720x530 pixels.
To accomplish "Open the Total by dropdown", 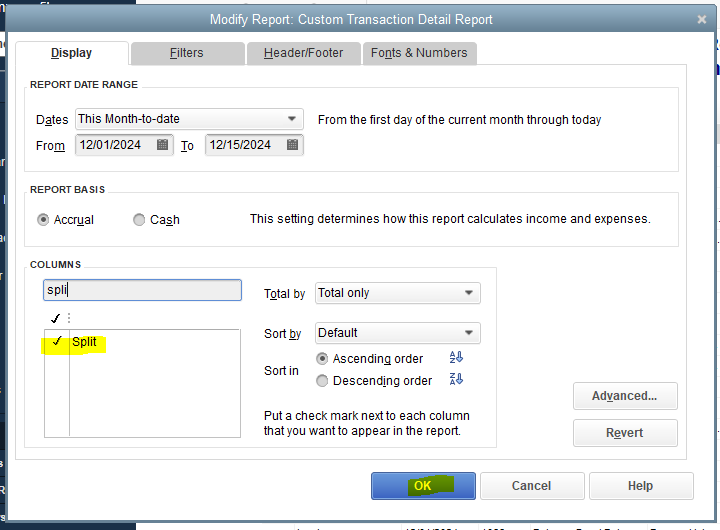I will pyautogui.click(x=469, y=293).
